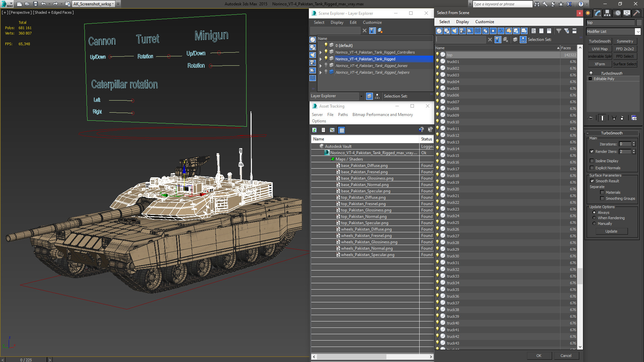Click Configure Modifier Sets icon
Viewport: 644px width, 362px height.
(634, 118)
